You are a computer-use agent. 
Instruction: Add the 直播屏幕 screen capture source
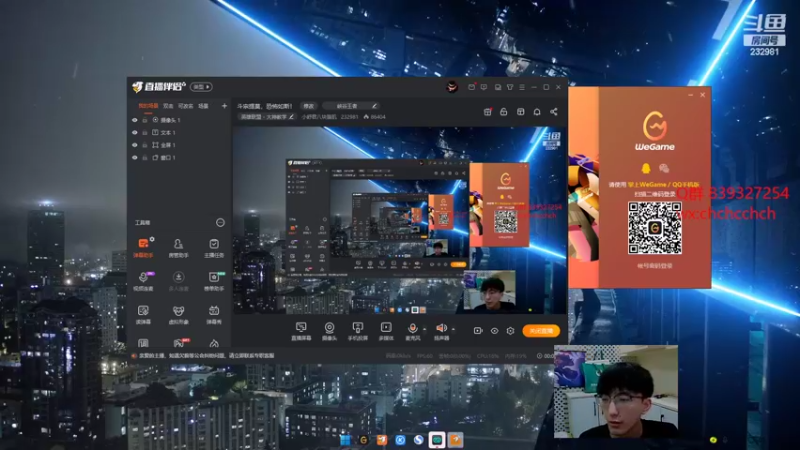(x=301, y=331)
